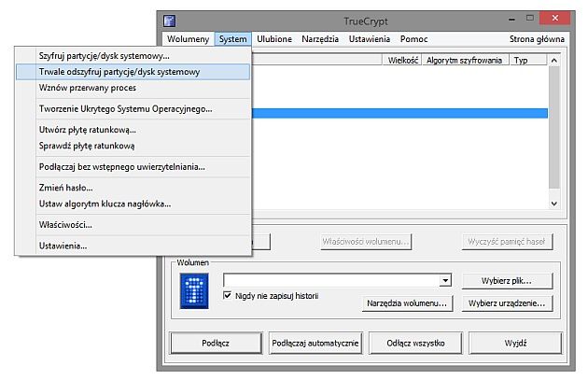The image size is (588, 380).
Task: Choose 'Podłączaj bez wstępnego uwierzytelniania...'
Action: pos(133,167)
